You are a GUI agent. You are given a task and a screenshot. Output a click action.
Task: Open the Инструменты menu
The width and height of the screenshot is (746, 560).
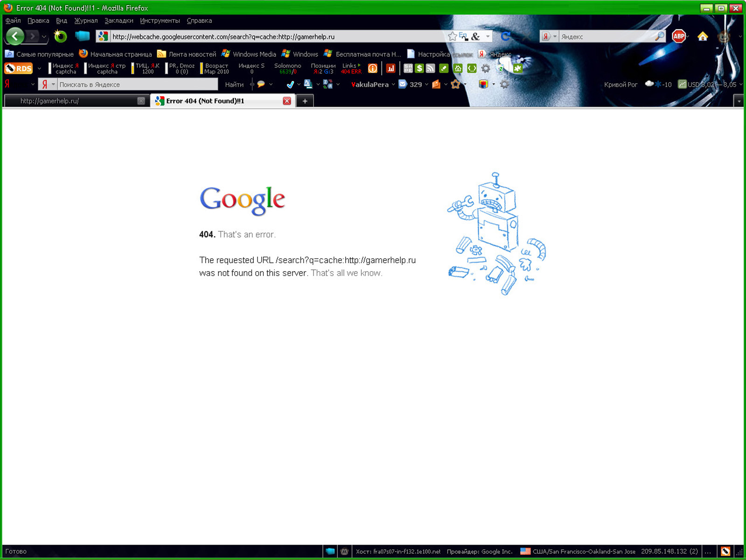coord(160,21)
